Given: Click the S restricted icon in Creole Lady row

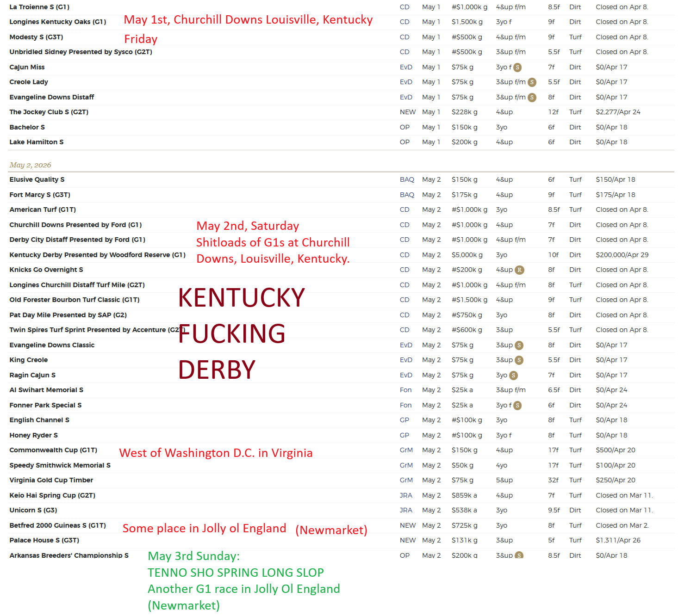Looking at the screenshot, I should coord(532,82).
